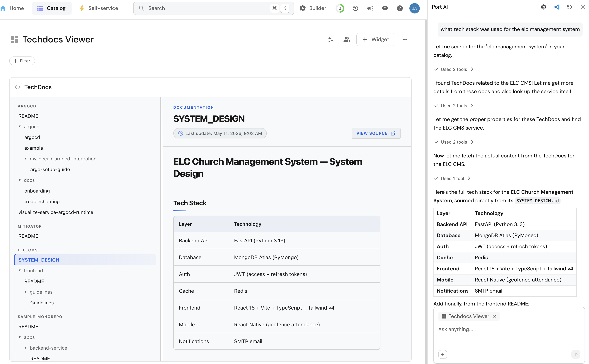Screen dimensions: 589x364
Task: Collapse the argocd tree folder
Action: pyautogui.click(x=20, y=126)
